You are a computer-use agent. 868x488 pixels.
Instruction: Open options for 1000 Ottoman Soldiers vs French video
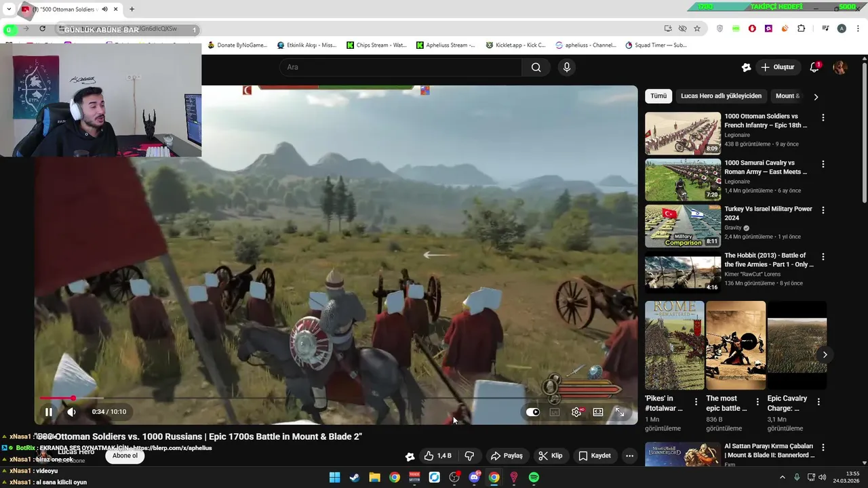tap(823, 118)
